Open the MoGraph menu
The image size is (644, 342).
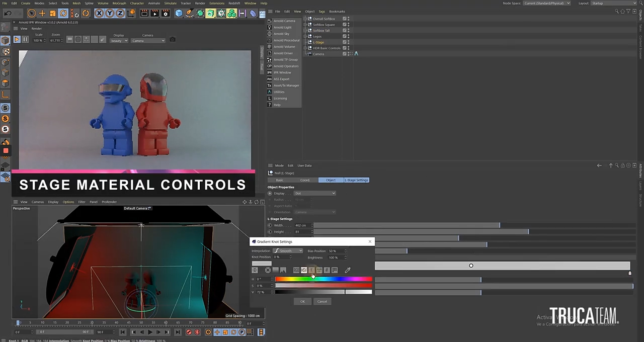[119, 3]
